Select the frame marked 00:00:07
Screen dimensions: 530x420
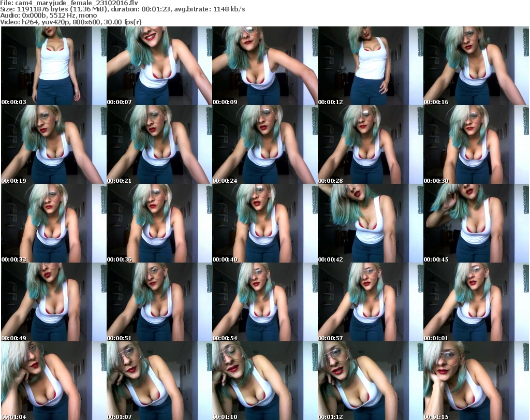click(159, 66)
